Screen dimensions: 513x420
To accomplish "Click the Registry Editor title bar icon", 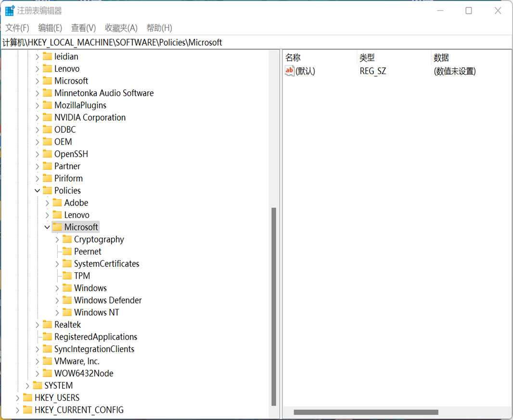I will coord(10,11).
